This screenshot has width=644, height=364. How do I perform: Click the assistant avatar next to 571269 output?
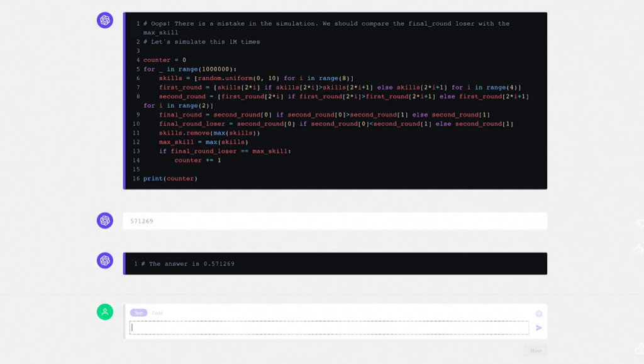(x=105, y=220)
